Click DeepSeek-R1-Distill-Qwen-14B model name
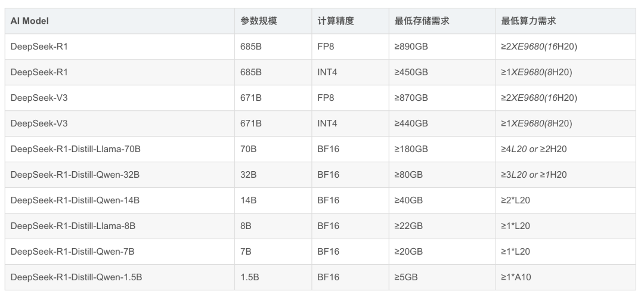 click(x=75, y=200)
